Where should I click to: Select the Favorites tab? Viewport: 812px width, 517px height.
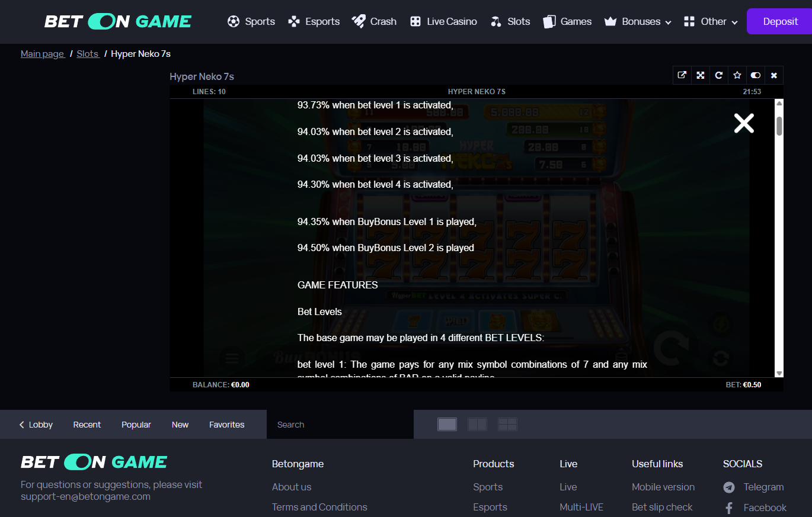(226, 425)
